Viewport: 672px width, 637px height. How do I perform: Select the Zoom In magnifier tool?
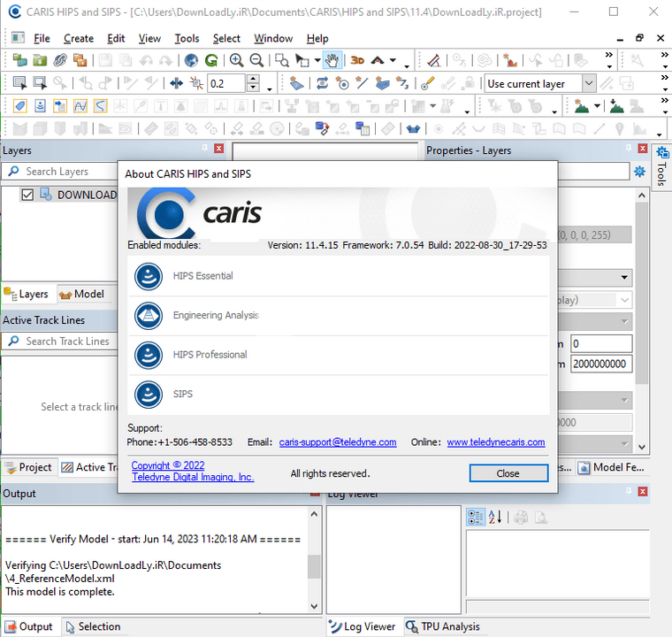[x=237, y=60]
